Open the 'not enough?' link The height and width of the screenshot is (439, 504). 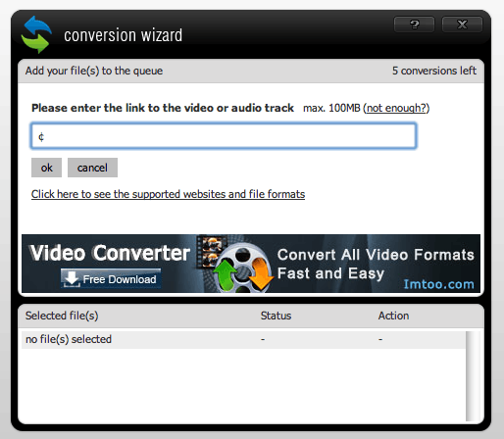click(x=396, y=108)
